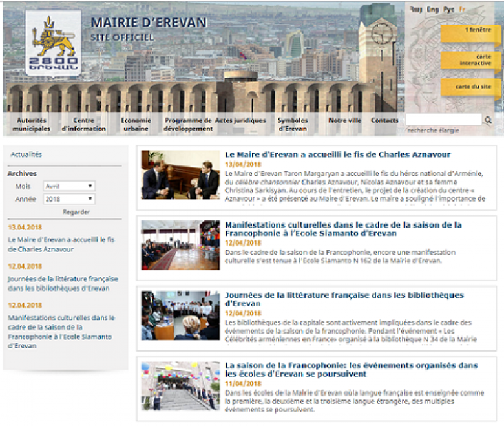Click the magnifier search icon
Screen dimensions: 504x426
pos(488,120)
